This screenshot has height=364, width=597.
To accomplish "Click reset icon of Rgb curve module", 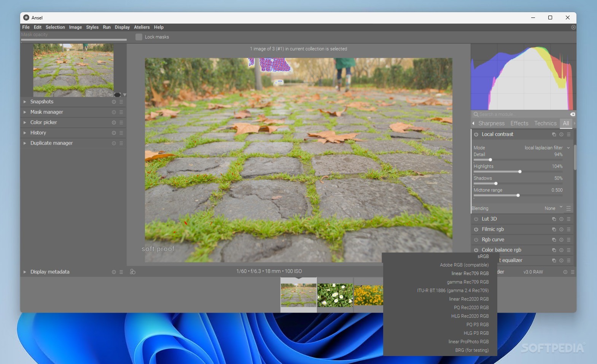I will 561,240.
